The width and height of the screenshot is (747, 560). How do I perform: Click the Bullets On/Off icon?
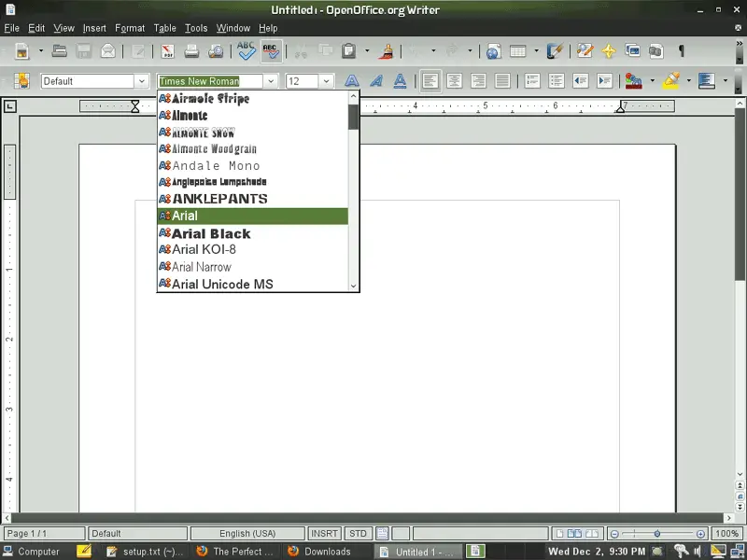pyautogui.click(x=557, y=81)
